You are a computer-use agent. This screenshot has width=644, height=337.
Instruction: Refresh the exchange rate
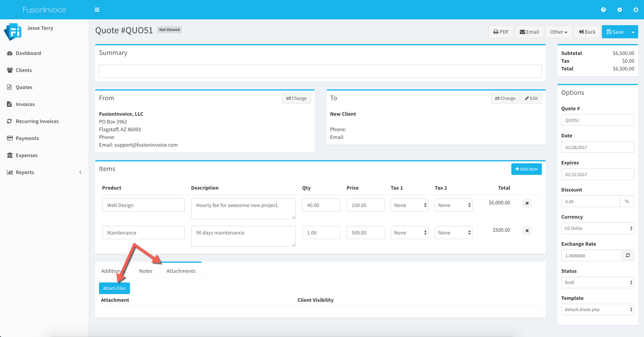pyautogui.click(x=627, y=255)
